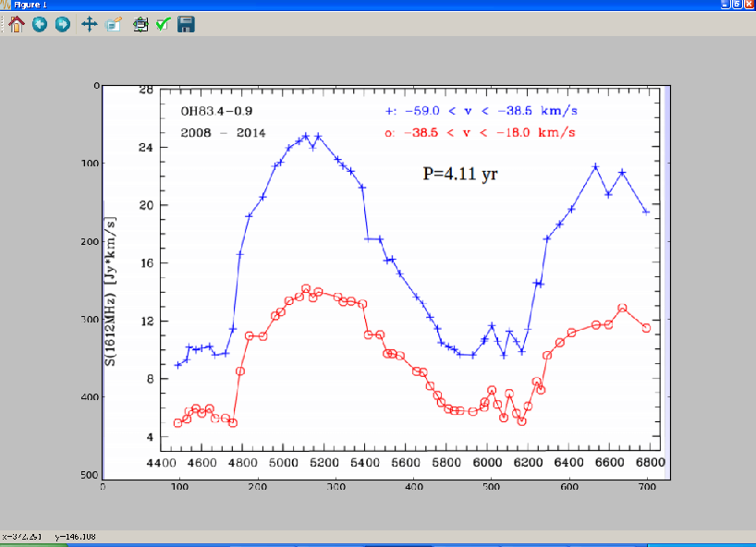The height and width of the screenshot is (547, 756).
Task: Click the date range "2008 – 2014" label
Action: (x=224, y=133)
